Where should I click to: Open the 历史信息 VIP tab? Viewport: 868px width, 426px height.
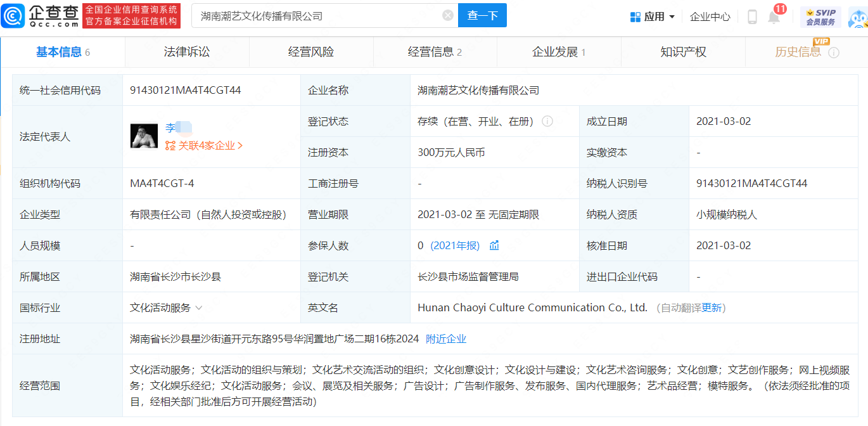pos(798,52)
